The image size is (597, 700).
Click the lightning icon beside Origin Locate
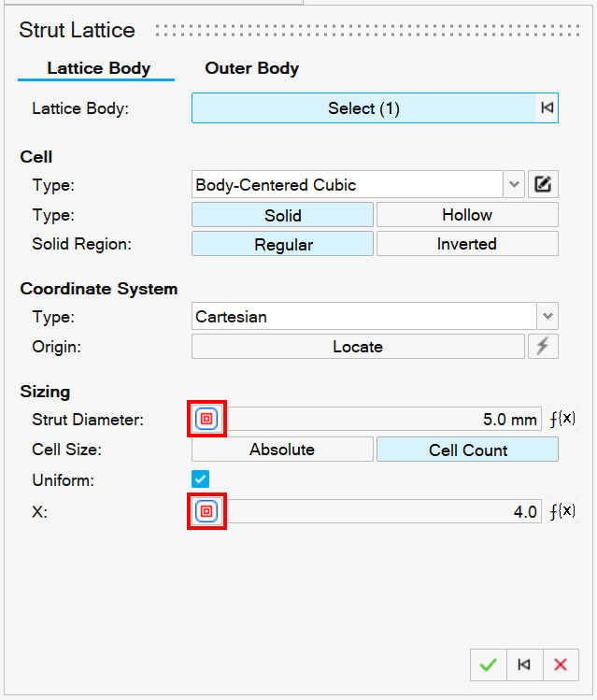coord(543,347)
